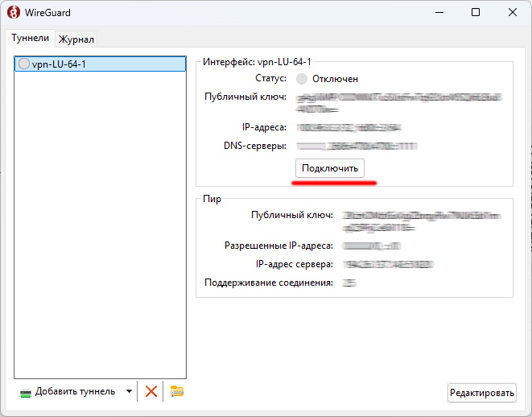Click the WireGuard logo in title bar

tap(14, 13)
